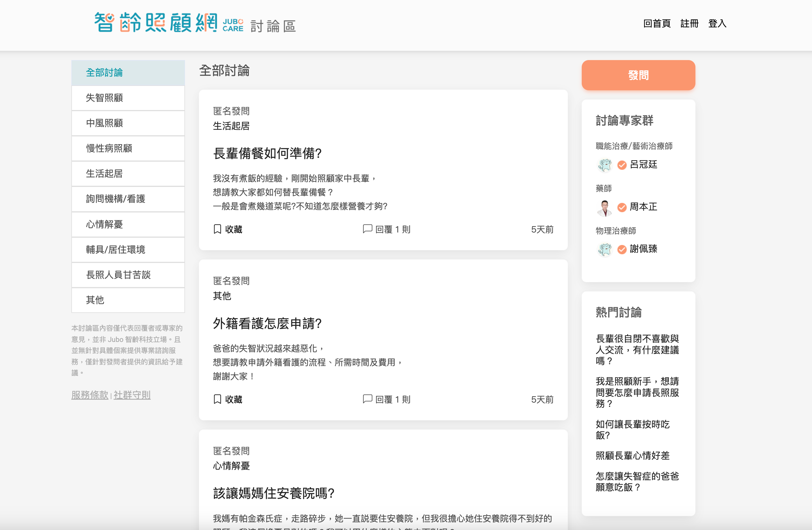Open the post titled 長輩備餐如何準備?

(267, 154)
